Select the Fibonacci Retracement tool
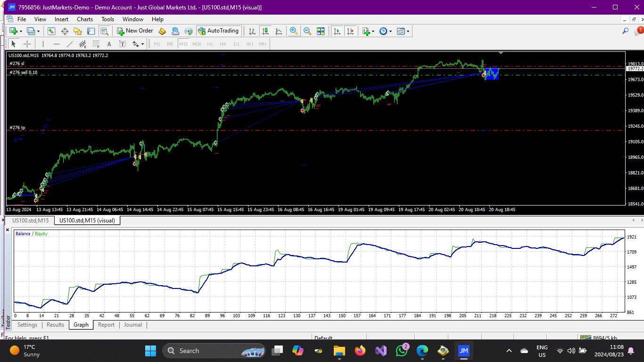Image resolution: width=644 pixels, height=362 pixels. (96, 44)
